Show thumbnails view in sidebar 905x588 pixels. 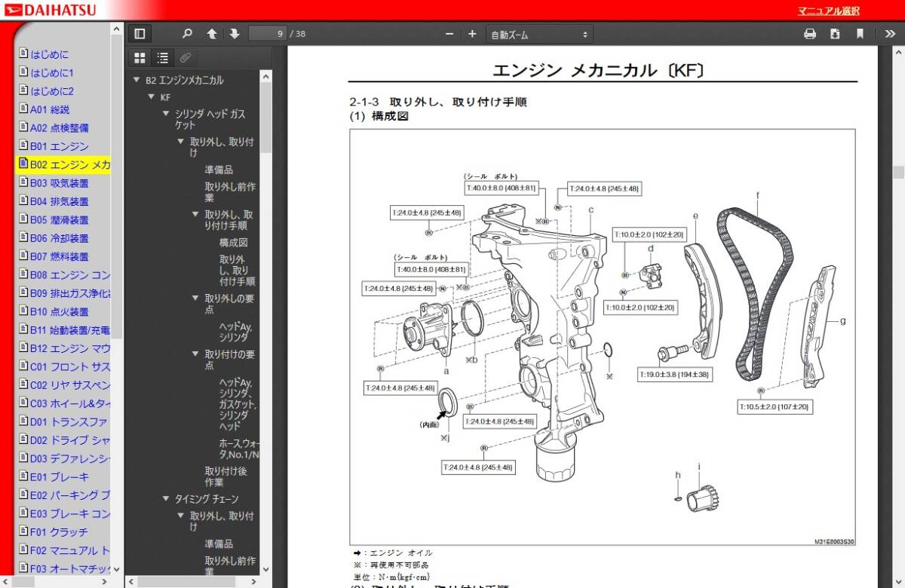pos(140,57)
